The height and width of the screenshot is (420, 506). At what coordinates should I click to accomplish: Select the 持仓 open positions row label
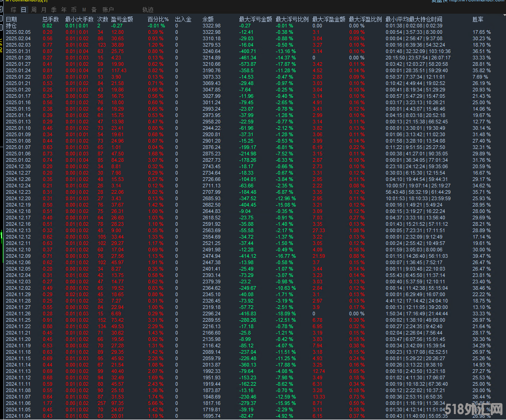point(11,26)
